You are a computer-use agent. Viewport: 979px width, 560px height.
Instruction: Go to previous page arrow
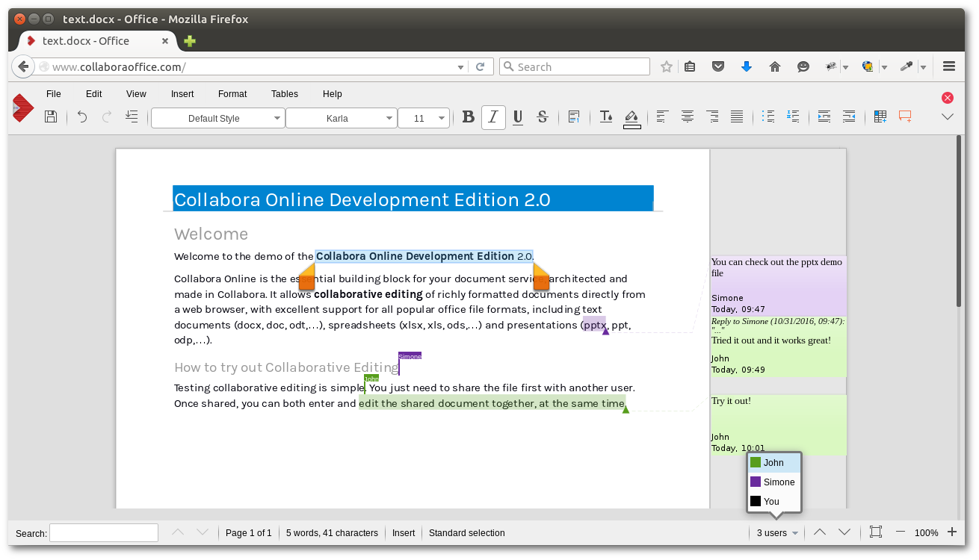coord(820,532)
